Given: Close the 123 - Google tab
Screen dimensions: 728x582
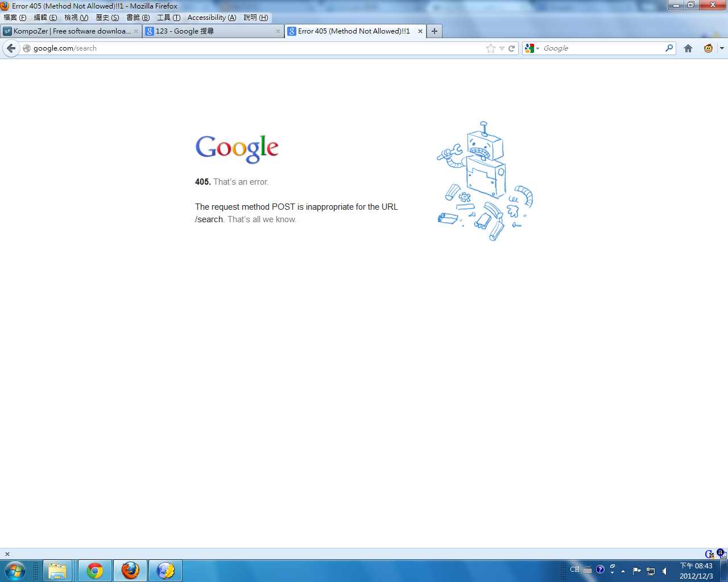Looking at the screenshot, I should pos(278,31).
